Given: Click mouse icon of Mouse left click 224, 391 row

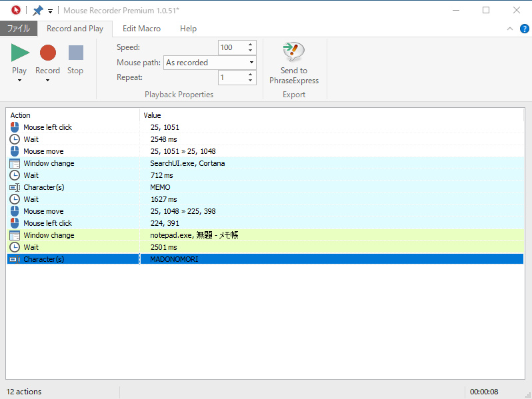Looking at the screenshot, I should [15, 223].
